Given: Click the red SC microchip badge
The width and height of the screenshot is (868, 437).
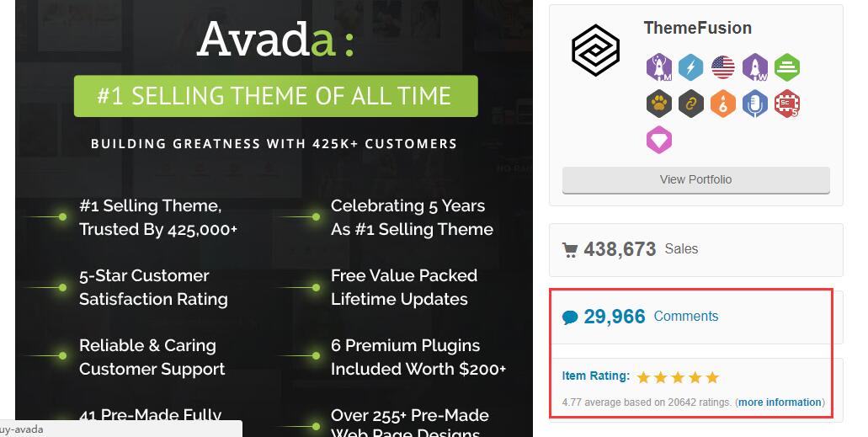Looking at the screenshot, I should (x=787, y=104).
